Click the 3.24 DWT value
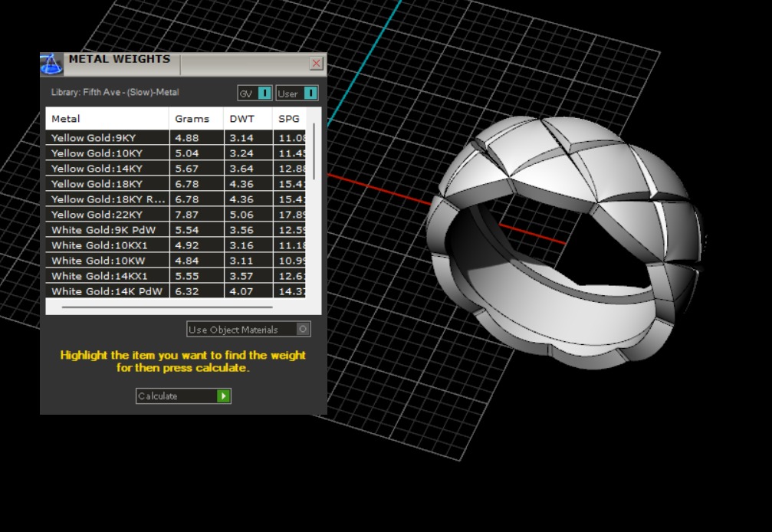Image resolution: width=772 pixels, height=532 pixels. pyautogui.click(x=241, y=153)
